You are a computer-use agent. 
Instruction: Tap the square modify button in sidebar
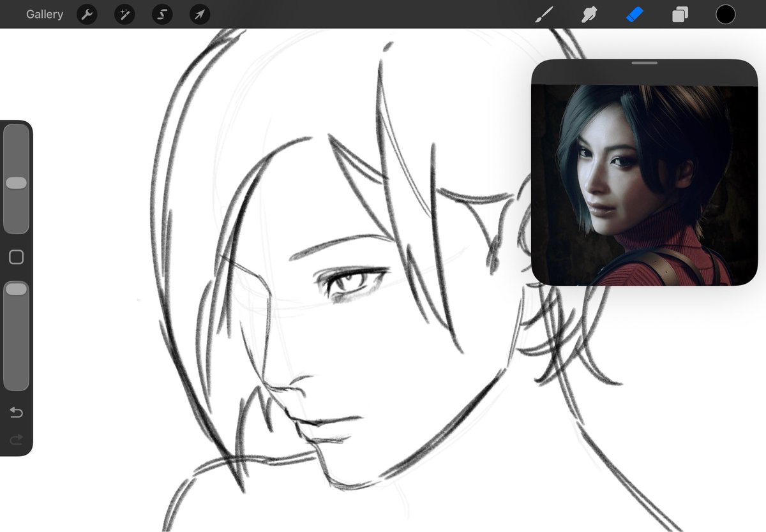[x=16, y=257]
